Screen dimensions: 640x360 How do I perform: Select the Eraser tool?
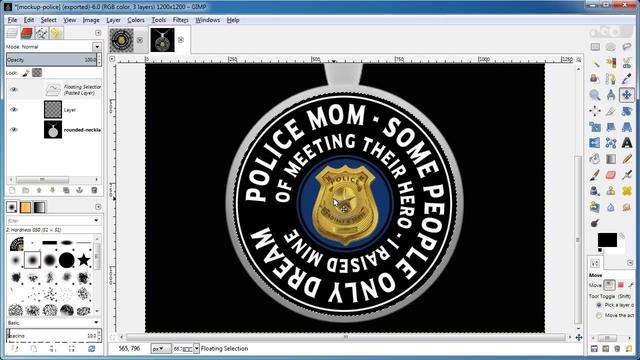pyautogui.click(x=611, y=175)
